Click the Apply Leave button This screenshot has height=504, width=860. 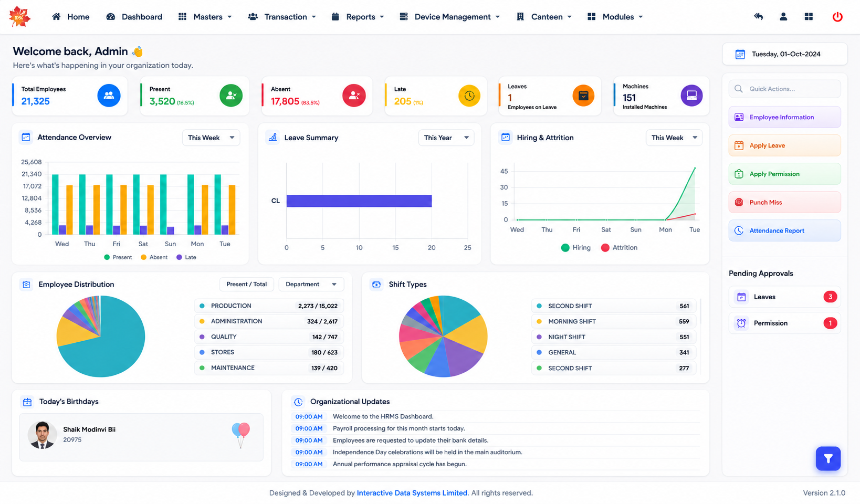(x=784, y=145)
